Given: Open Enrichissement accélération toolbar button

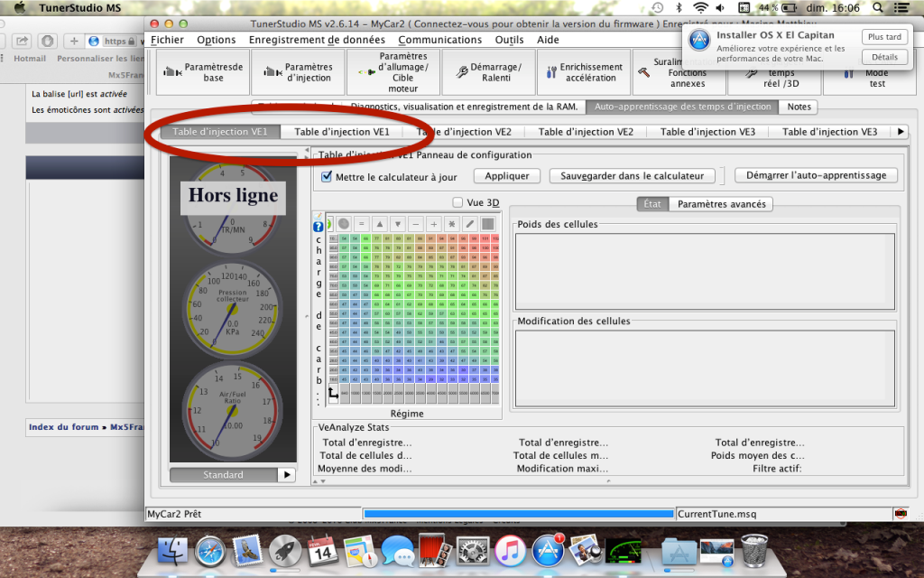Looking at the screenshot, I should pyautogui.click(x=584, y=72).
